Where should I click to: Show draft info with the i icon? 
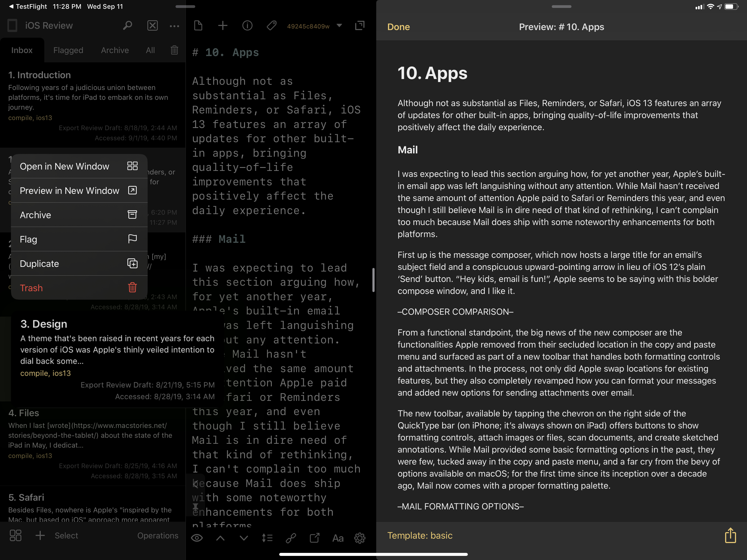coord(247,26)
